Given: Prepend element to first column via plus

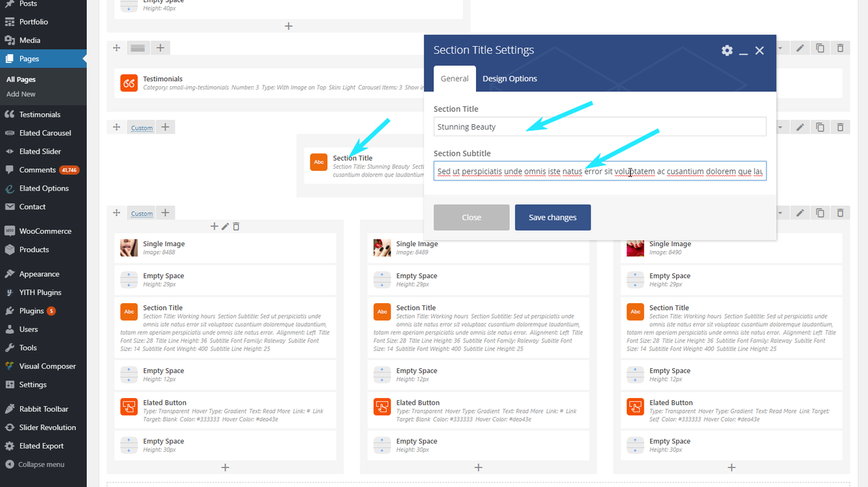Looking at the screenshot, I should point(214,227).
